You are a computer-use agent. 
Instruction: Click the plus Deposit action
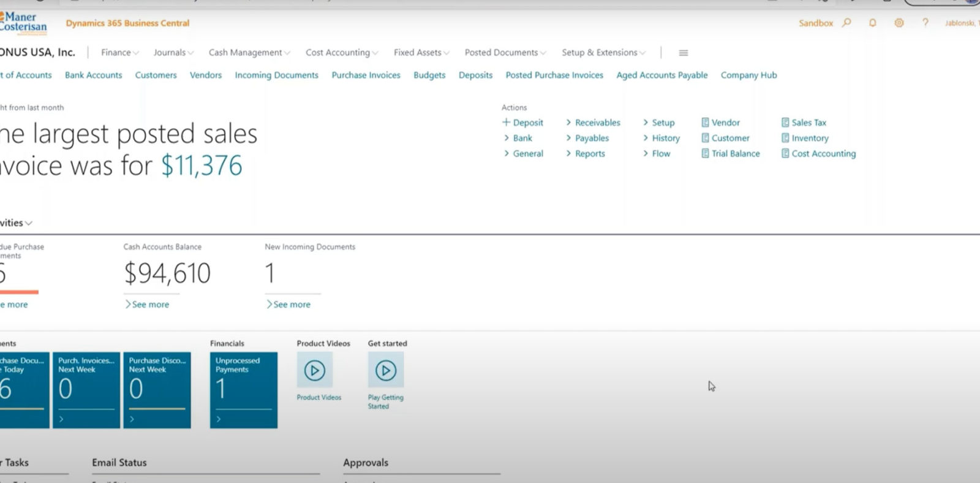tap(522, 123)
